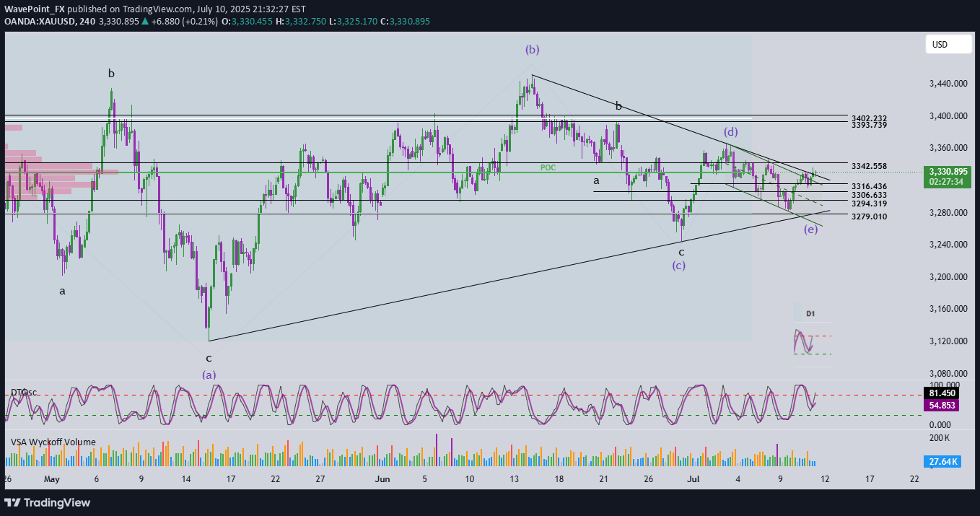
Task: Click the 3,360.000 price axis label
Action: coord(948,148)
